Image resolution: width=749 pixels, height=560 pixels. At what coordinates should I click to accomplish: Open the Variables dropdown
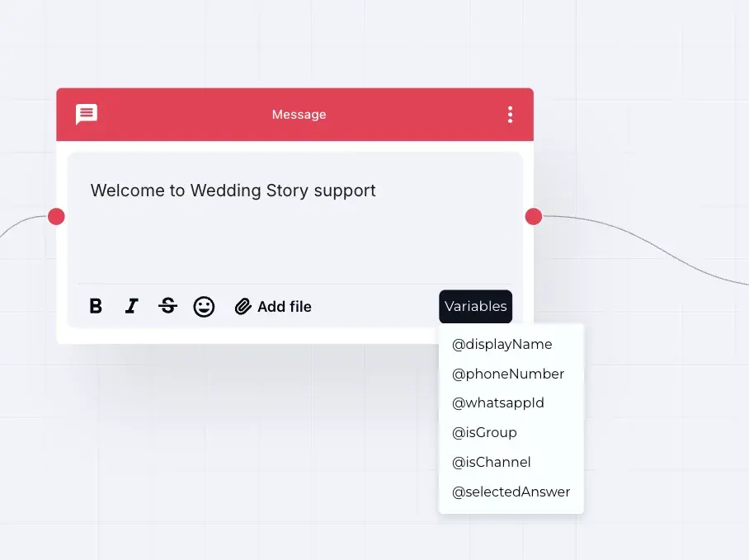click(x=475, y=306)
